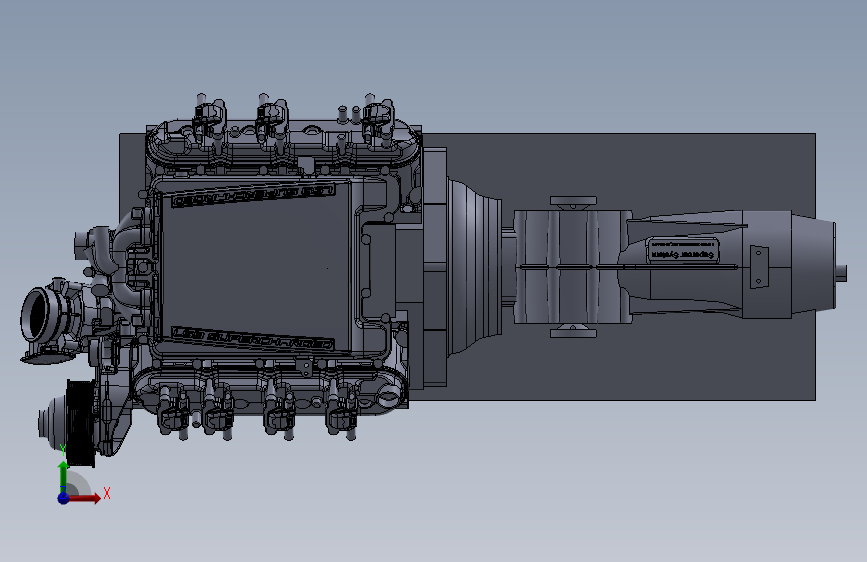Select the black ribbed crank pulley
The height and width of the screenshot is (562, 867).
[x=81, y=423]
